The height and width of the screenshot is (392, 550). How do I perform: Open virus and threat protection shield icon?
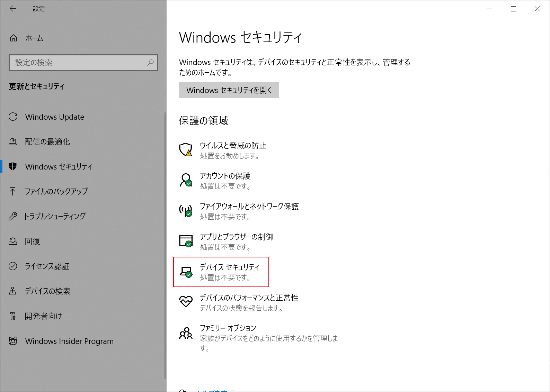(x=186, y=150)
